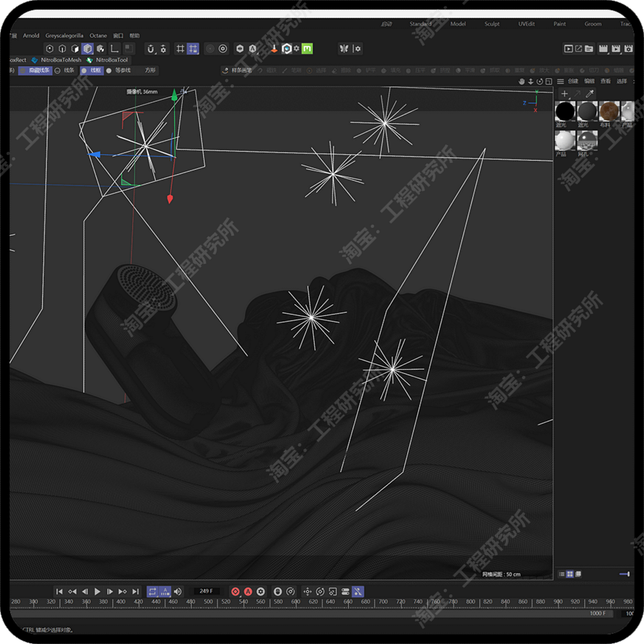Play the animation forward

97,591
